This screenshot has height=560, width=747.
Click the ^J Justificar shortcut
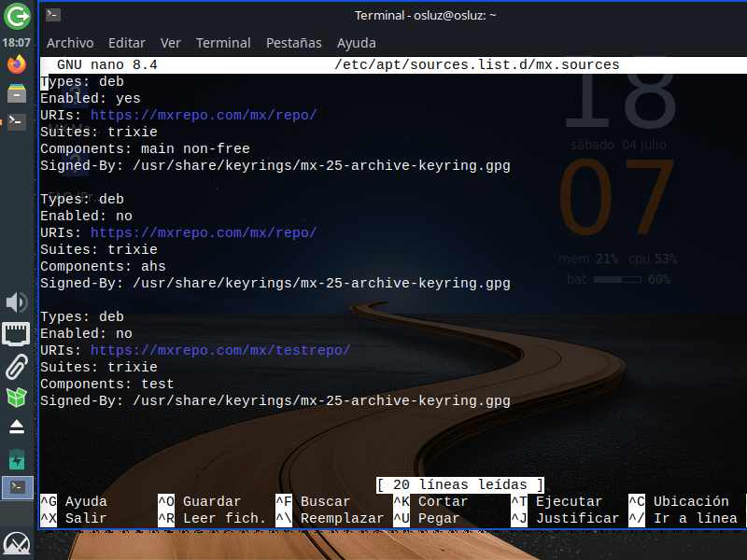[565, 518]
